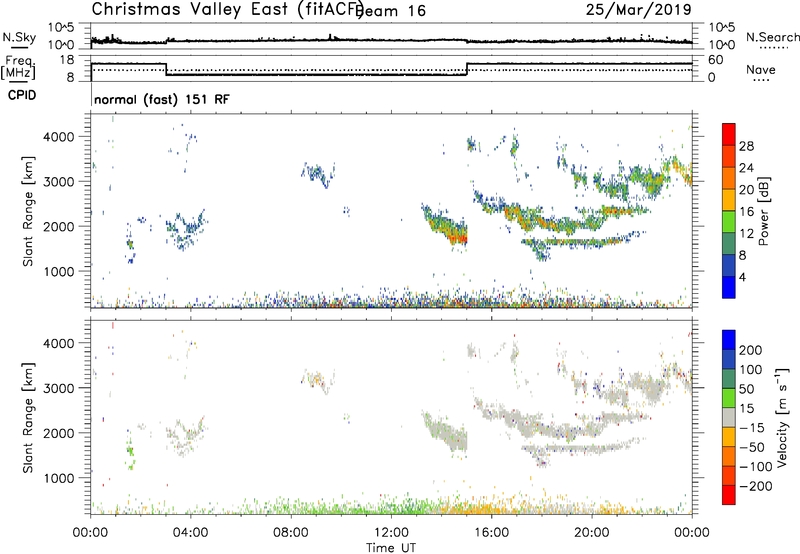Screen dimensions: 800x554
Task: Click the title 'Christmas Valley East (fitACF)'
Action: point(228,9)
